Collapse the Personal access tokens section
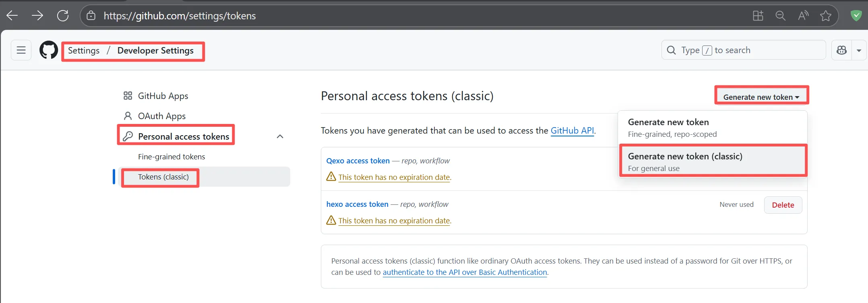The image size is (868, 303). [280, 136]
